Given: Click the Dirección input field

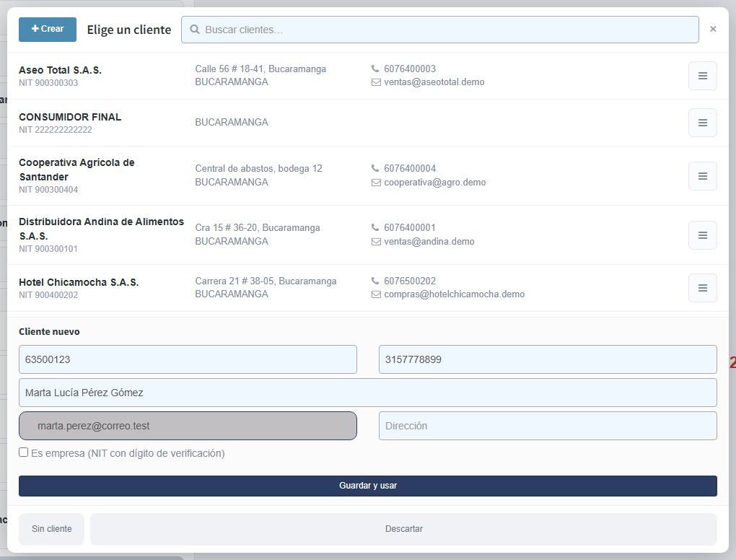Looking at the screenshot, I should pos(548,426).
